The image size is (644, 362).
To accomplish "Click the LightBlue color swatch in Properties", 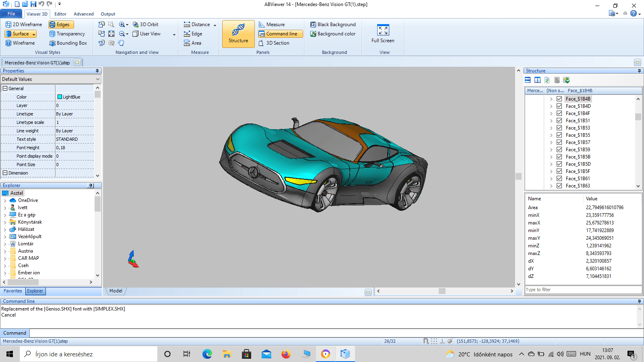I will [60, 97].
